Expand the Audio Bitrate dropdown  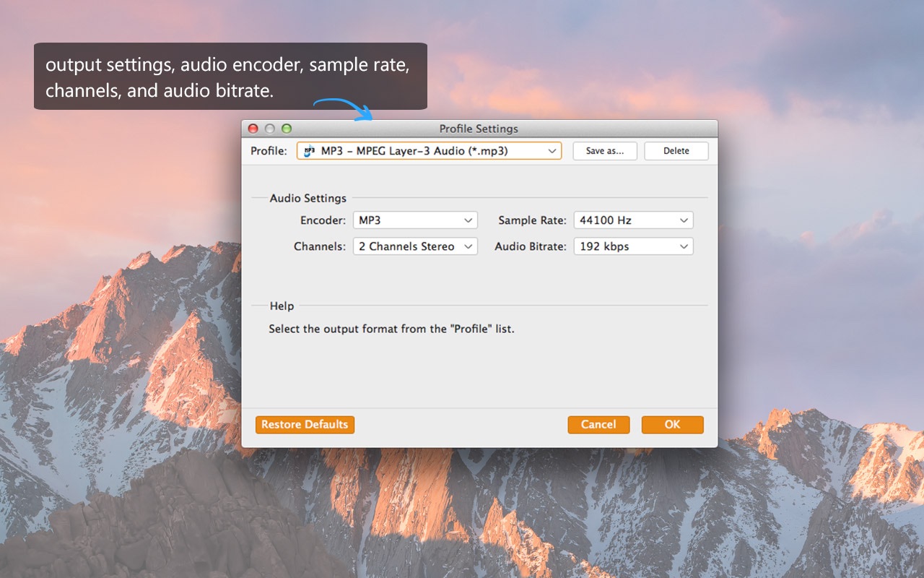tap(634, 246)
